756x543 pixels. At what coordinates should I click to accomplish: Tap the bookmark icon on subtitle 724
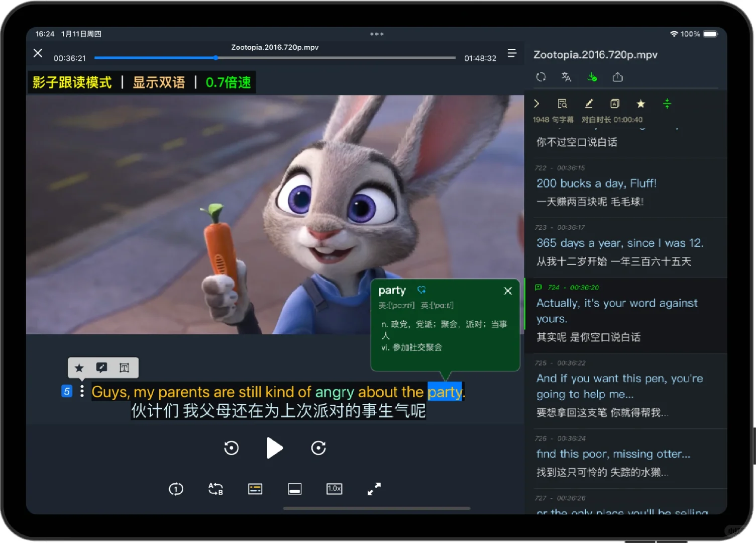pos(538,287)
